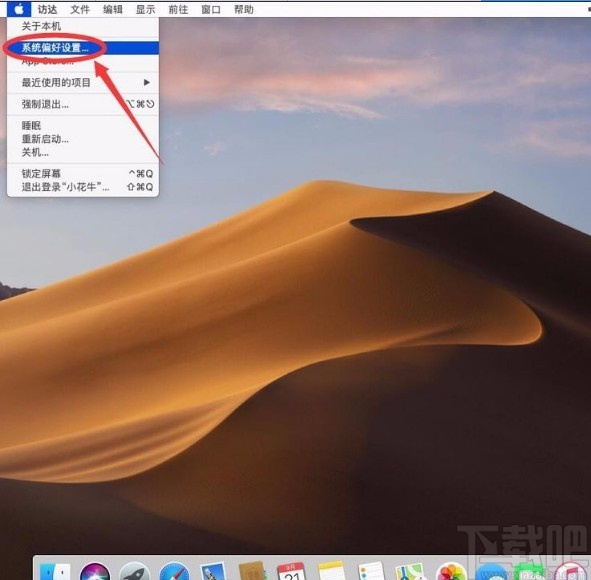Open Safari compass icon in dock
591x580 pixels.
(x=174, y=571)
